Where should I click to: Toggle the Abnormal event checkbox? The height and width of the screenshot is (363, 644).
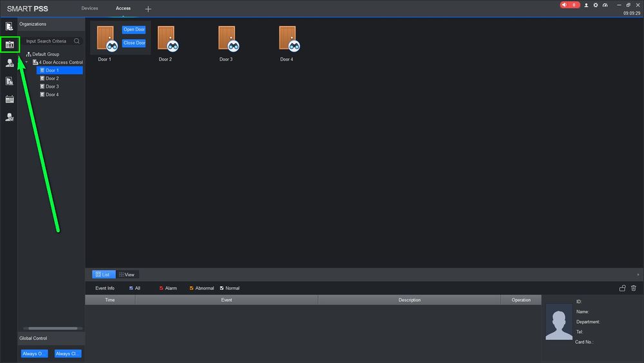tap(191, 288)
